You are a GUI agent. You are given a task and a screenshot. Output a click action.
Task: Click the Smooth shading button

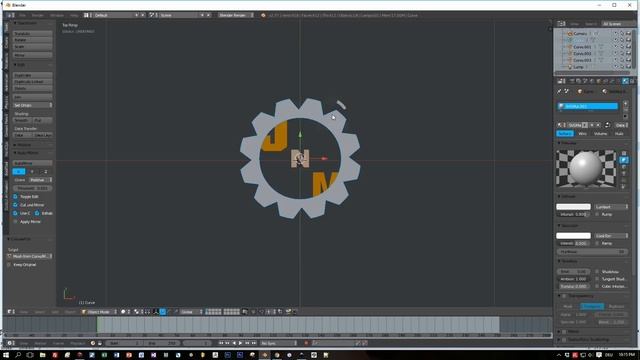[x=22, y=120]
